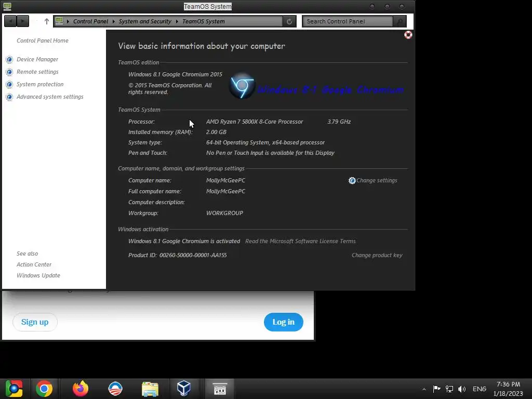Screen dimensions: 532x399
Task: Refresh the address bar location
Action: click(x=289, y=21)
